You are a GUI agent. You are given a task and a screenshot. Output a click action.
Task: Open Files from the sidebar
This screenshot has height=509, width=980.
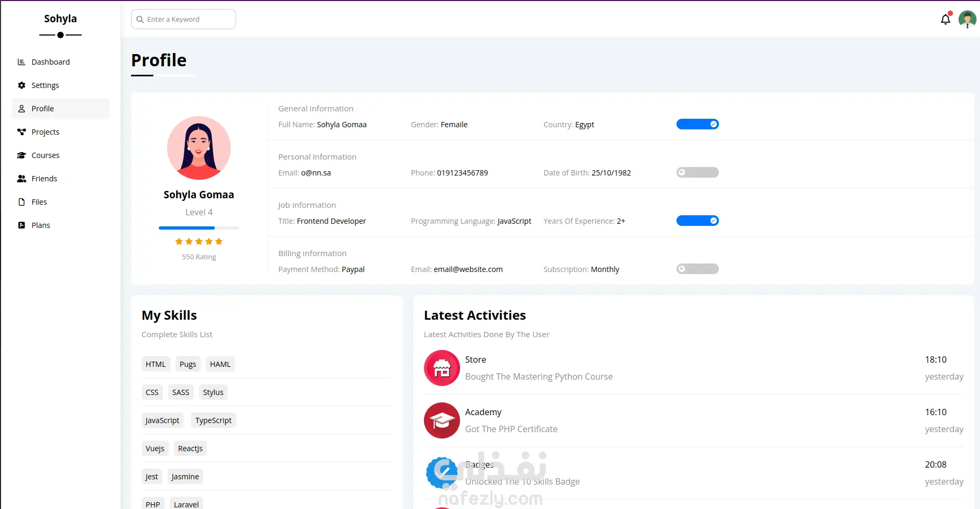tap(60, 202)
